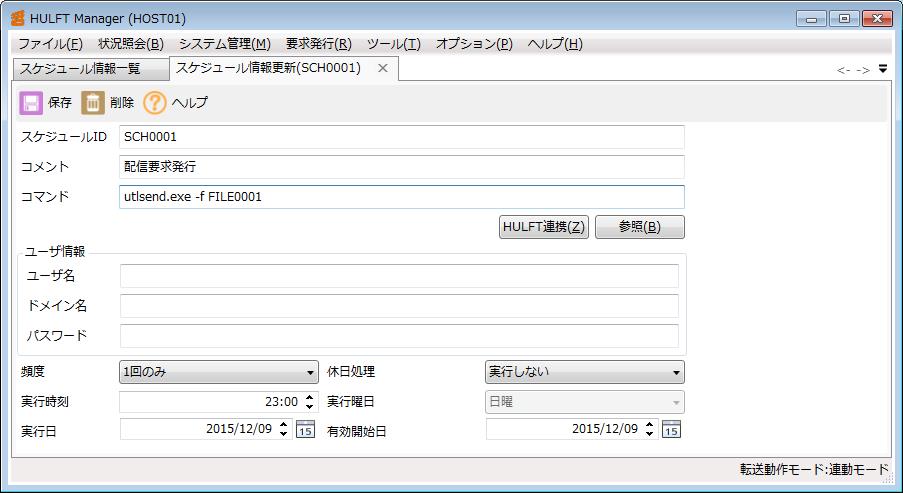This screenshot has width=903, height=493.
Task: Click the window resize grip in status bar
Action: point(886,476)
